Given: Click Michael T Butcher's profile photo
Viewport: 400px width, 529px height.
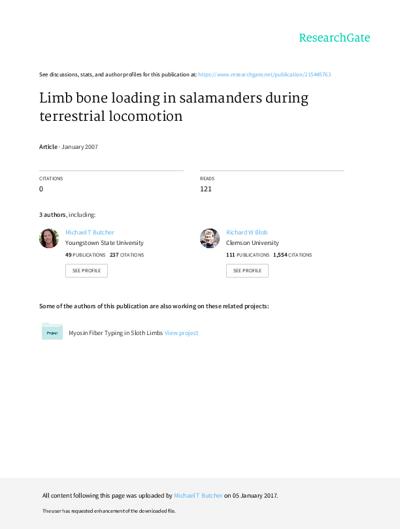Looking at the screenshot, I should [49, 238].
